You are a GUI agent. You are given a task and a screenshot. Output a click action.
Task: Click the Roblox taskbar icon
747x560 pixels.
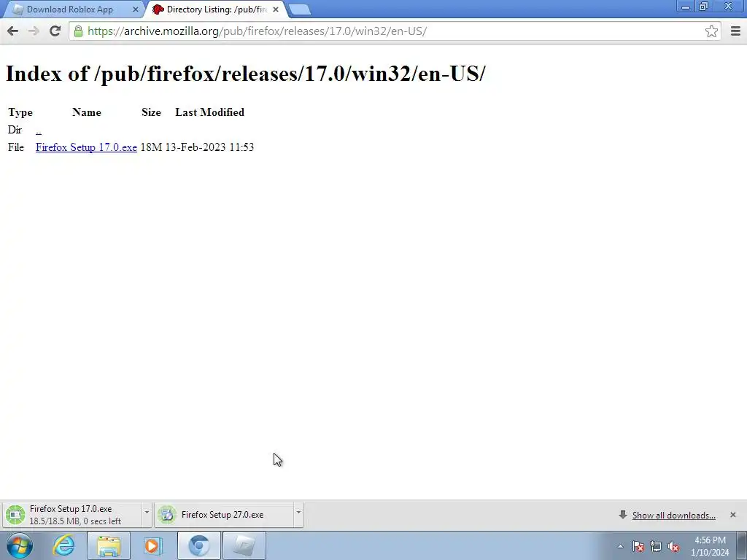244,545
